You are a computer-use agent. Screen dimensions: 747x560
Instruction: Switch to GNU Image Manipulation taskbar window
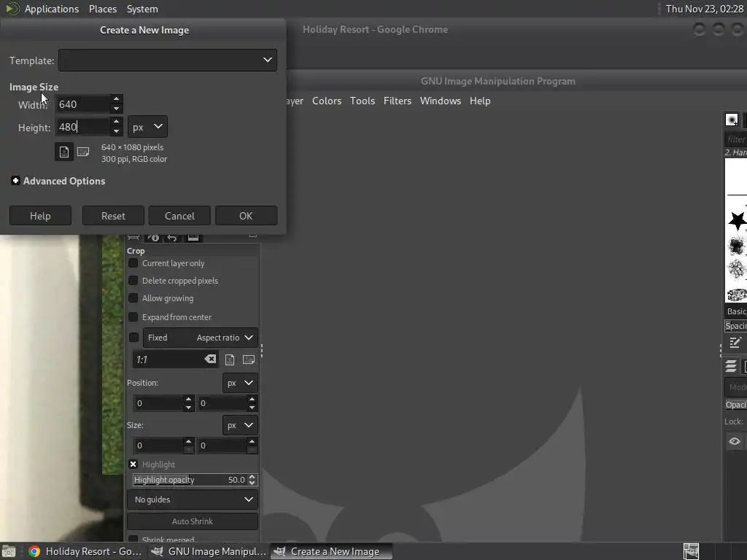pyautogui.click(x=208, y=551)
